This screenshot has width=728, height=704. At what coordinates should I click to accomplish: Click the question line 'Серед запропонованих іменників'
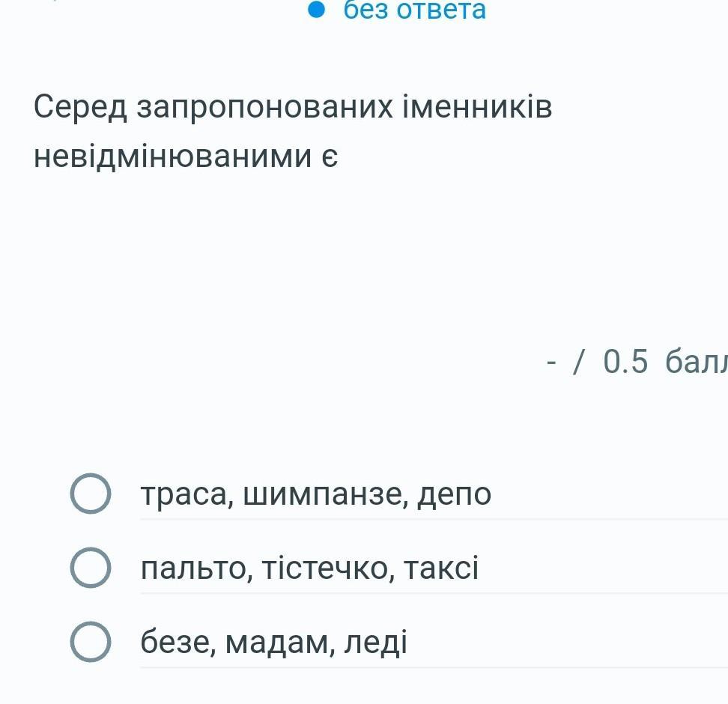point(293,108)
